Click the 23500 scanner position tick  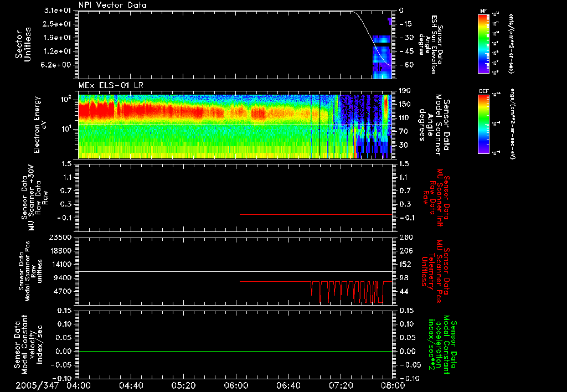click(x=60, y=237)
